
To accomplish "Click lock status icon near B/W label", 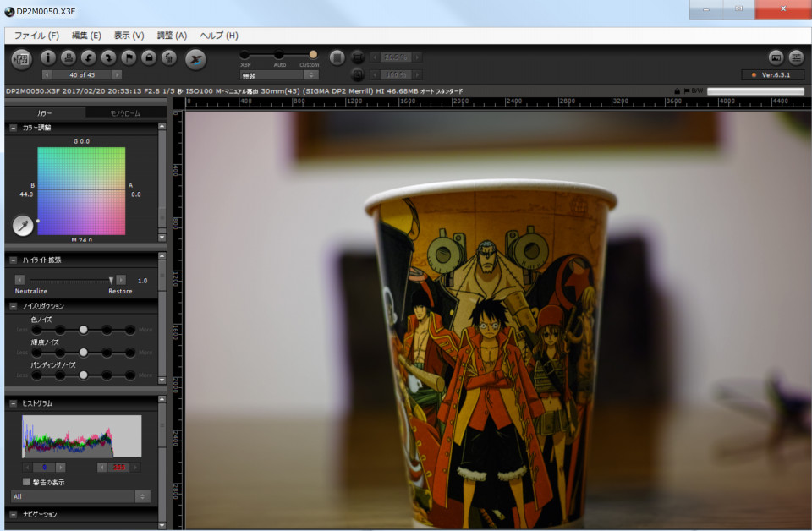I will (677, 91).
